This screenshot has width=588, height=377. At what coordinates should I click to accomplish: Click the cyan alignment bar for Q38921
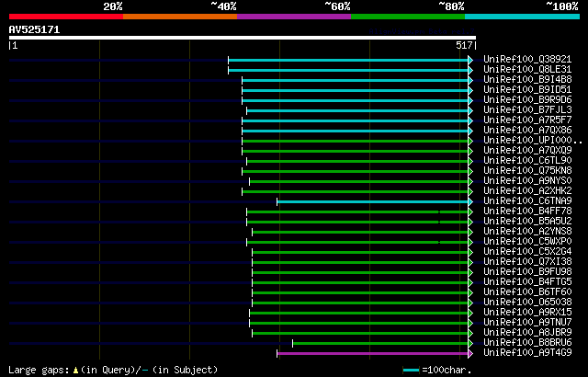(348, 60)
